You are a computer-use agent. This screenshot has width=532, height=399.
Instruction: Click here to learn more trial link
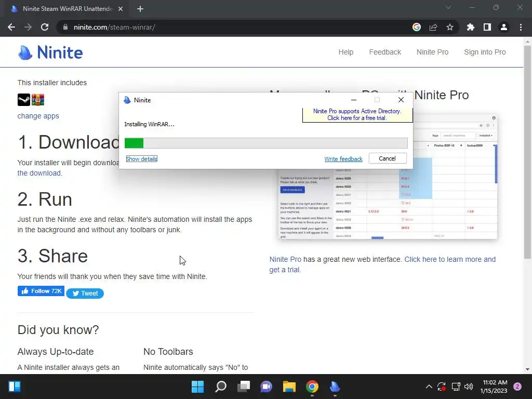pyautogui.click(x=382, y=264)
